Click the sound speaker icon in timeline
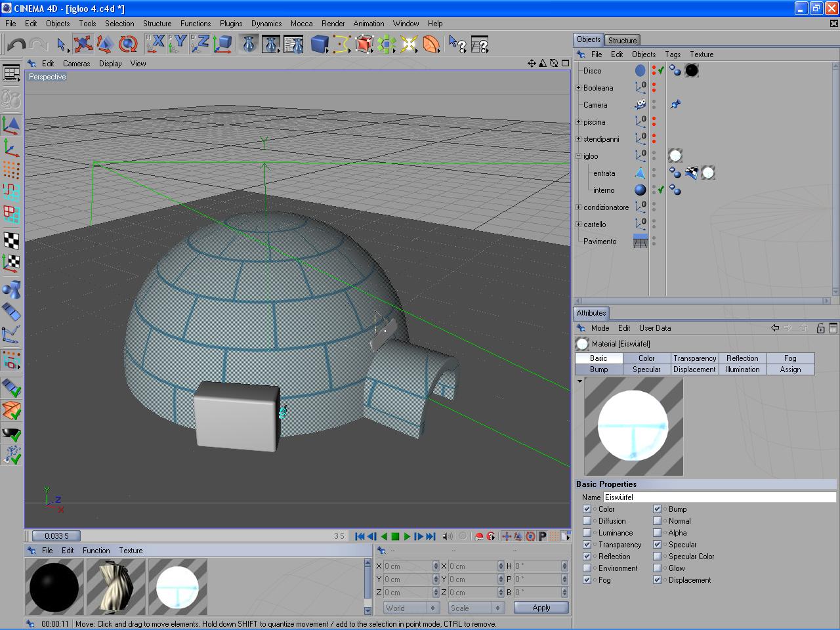 (x=448, y=536)
